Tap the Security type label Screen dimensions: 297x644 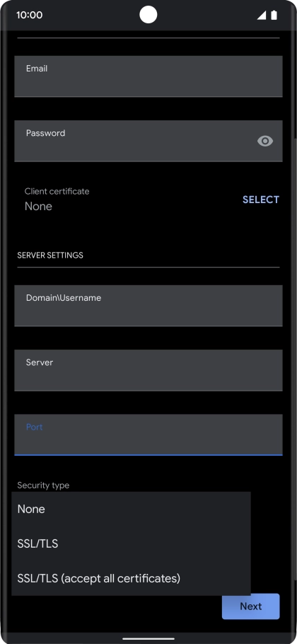(x=43, y=485)
